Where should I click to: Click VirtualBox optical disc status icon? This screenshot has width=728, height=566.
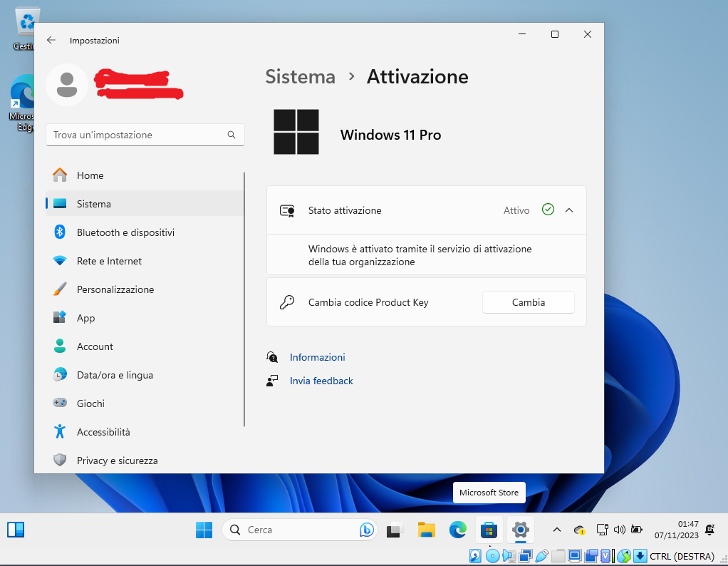click(x=492, y=556)
